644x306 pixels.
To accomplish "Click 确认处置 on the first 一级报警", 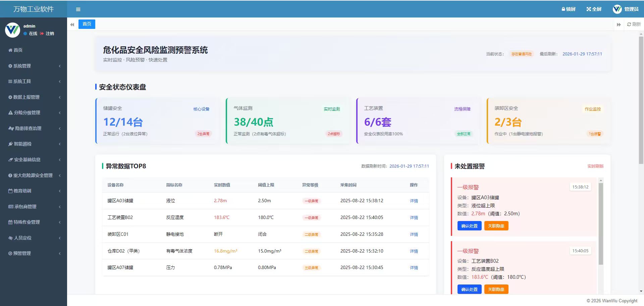I will pos(469,226).
